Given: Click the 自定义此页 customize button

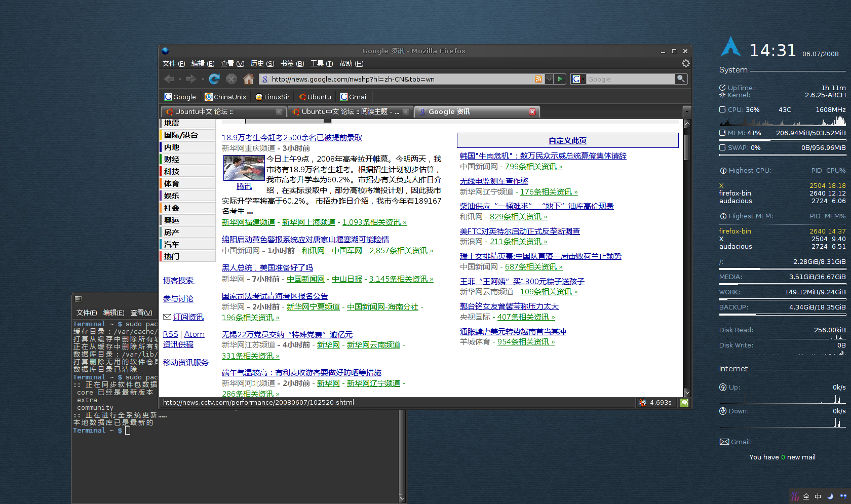Looking at the screenshot, I should (567, 141).
